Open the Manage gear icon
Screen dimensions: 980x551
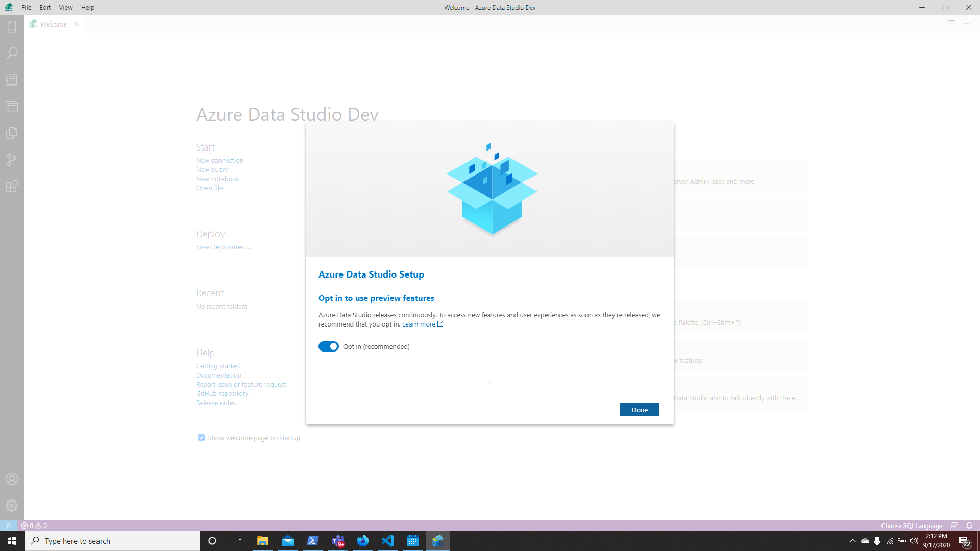12,506
